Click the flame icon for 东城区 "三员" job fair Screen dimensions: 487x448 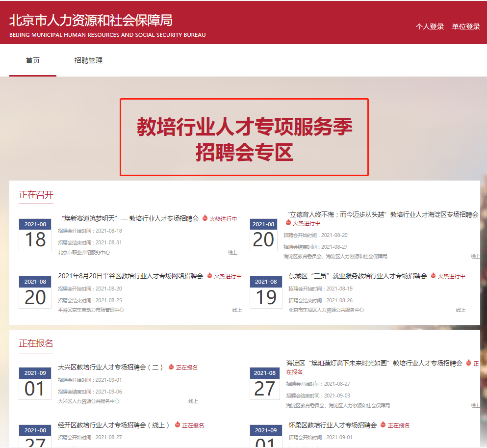click(x=433, y=276)
